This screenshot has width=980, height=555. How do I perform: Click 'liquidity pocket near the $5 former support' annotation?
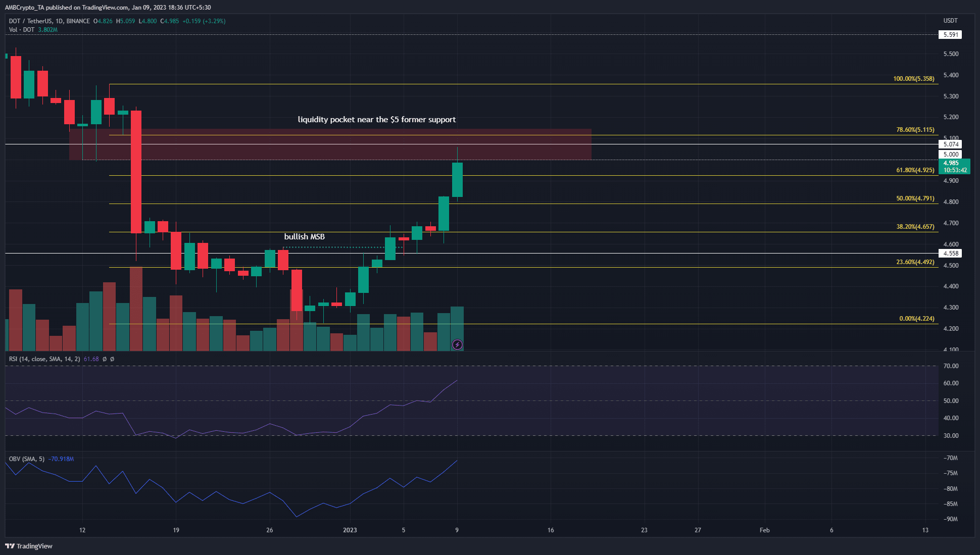pyautogui.click(x=376, y=120)
